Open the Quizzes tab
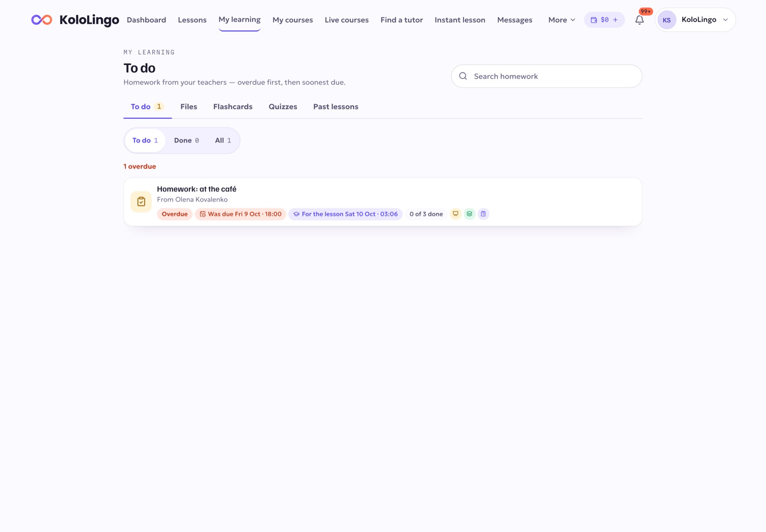This screenshot has width=766, height=532. (283, 107)
